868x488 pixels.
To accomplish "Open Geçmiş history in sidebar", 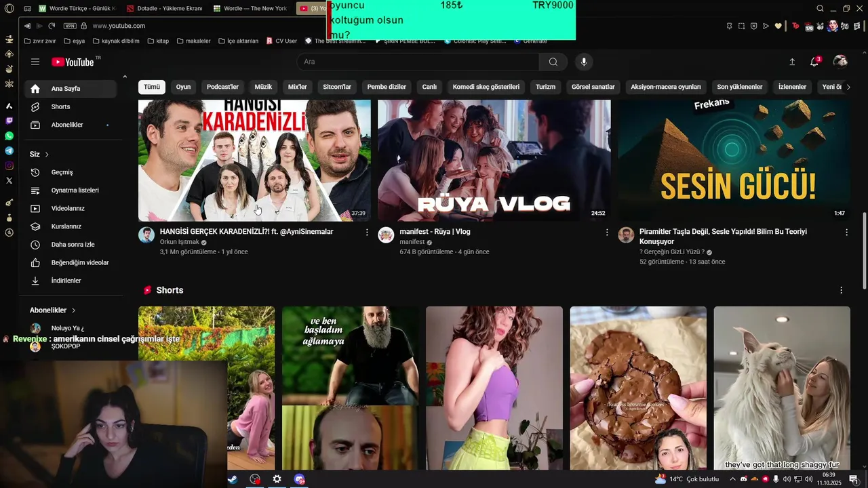I will point(71,172).
